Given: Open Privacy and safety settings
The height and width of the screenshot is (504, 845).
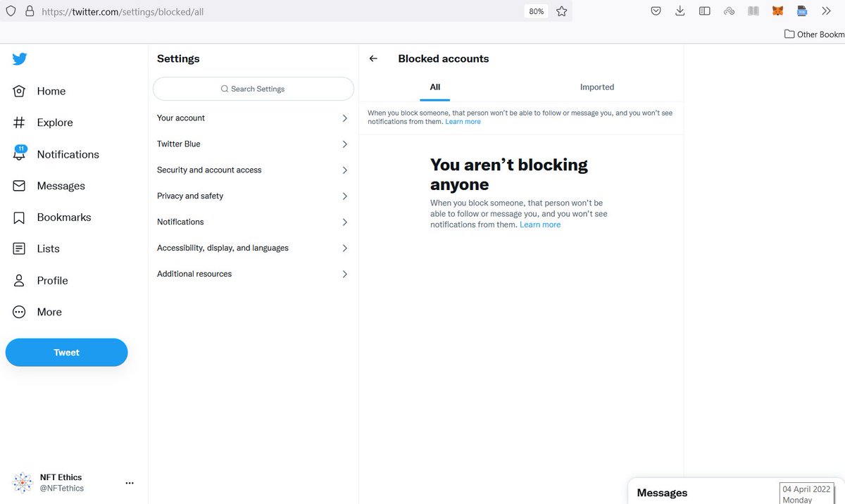Looking at the screenshot, I should 254,196.
